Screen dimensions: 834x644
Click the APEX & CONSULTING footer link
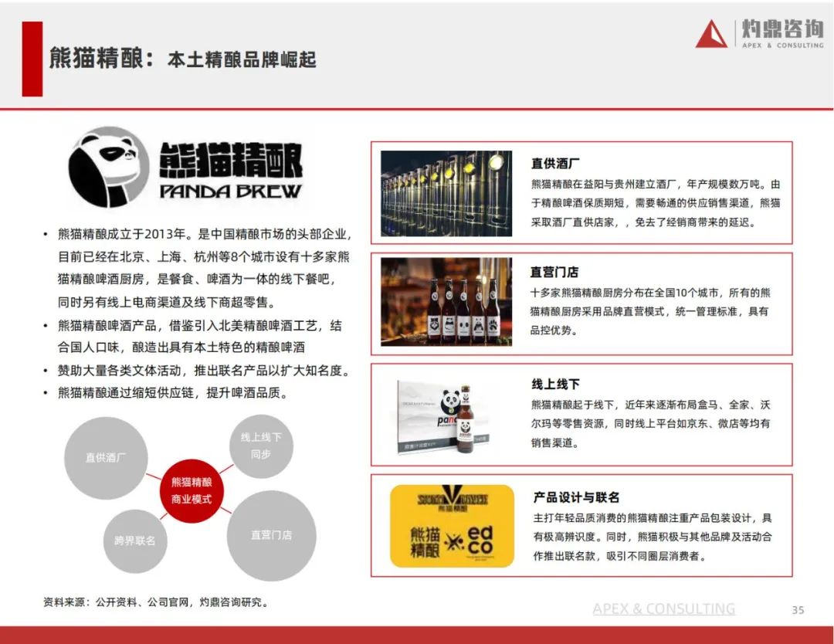(x=664, y=609)
